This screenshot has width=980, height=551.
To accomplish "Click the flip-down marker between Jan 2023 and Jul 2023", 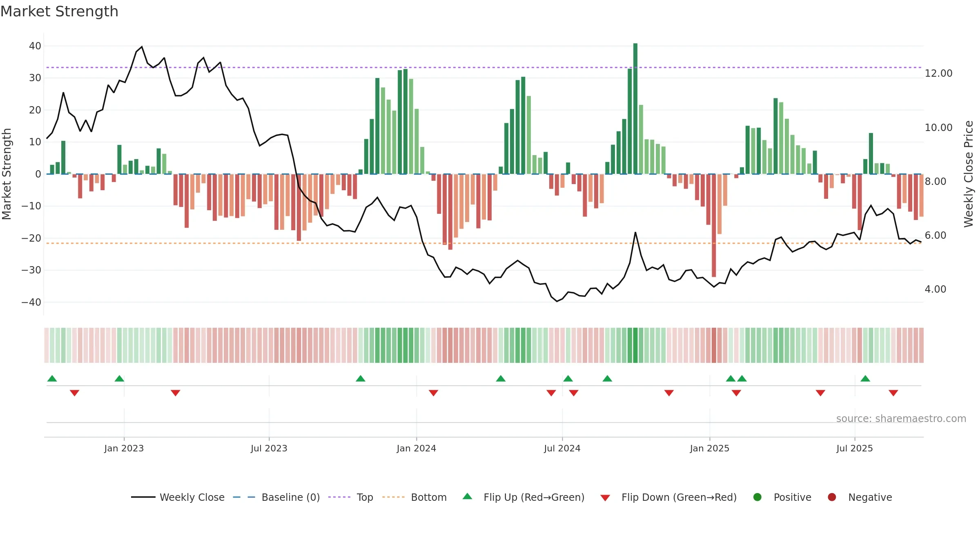I will [x=176, y=393].
